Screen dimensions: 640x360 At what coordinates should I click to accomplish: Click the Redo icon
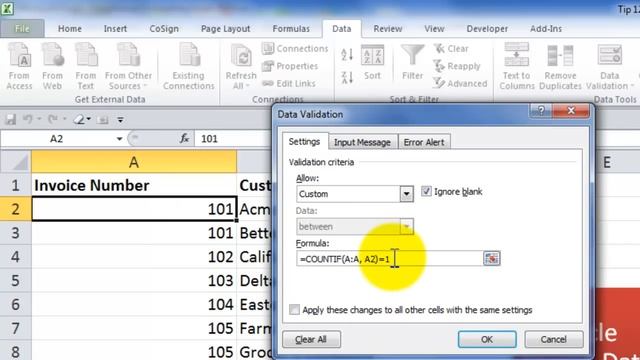click(x=52, y=119)
